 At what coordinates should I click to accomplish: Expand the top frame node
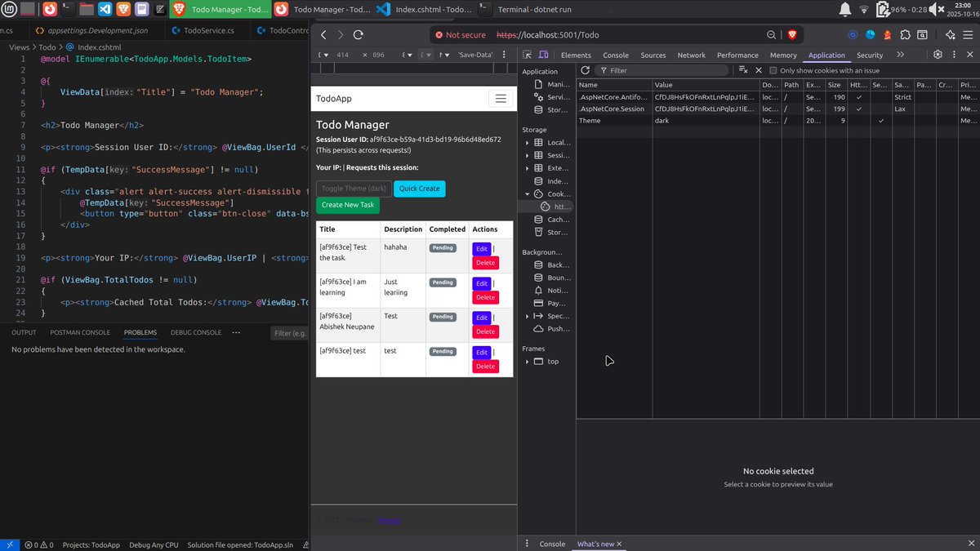528,362
